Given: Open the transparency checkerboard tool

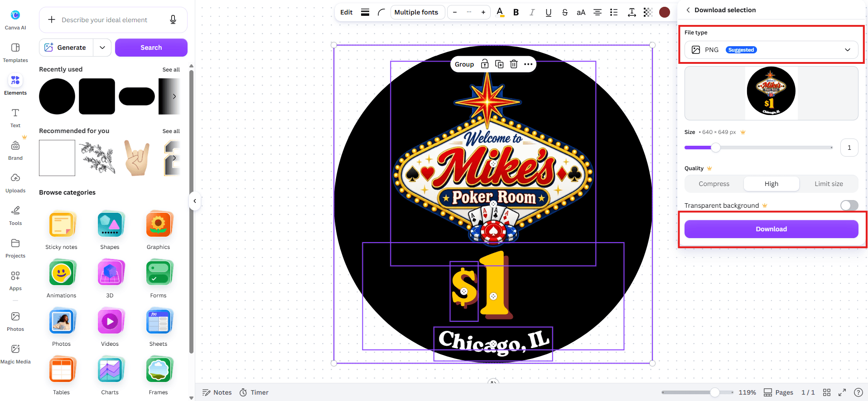Looking at the screenshot, I should (x=648, y=12).
